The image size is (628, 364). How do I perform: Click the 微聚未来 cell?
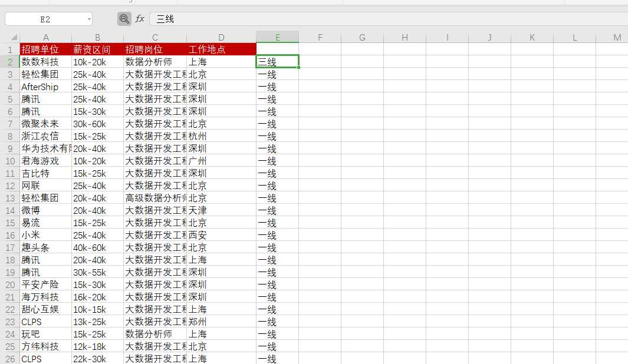click(46, 124)
